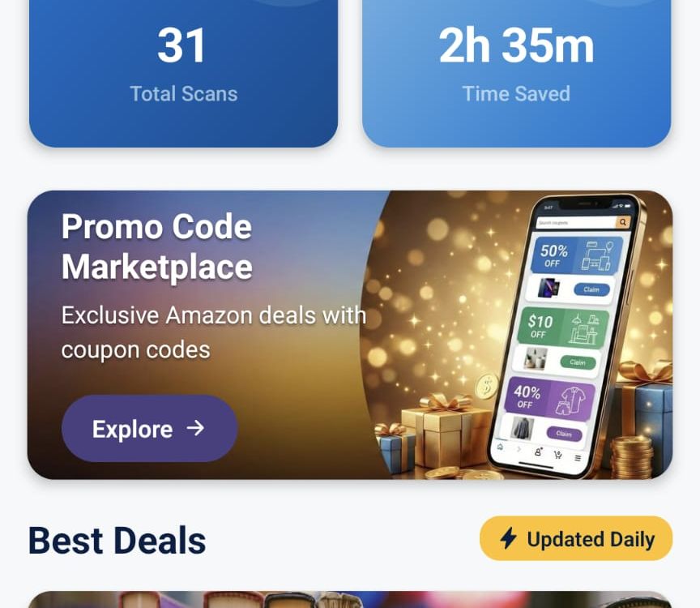Tap the home icon in the pictured phone's nav bar
Viewport: 700px width, 608px height.
[x=501, y=447]
